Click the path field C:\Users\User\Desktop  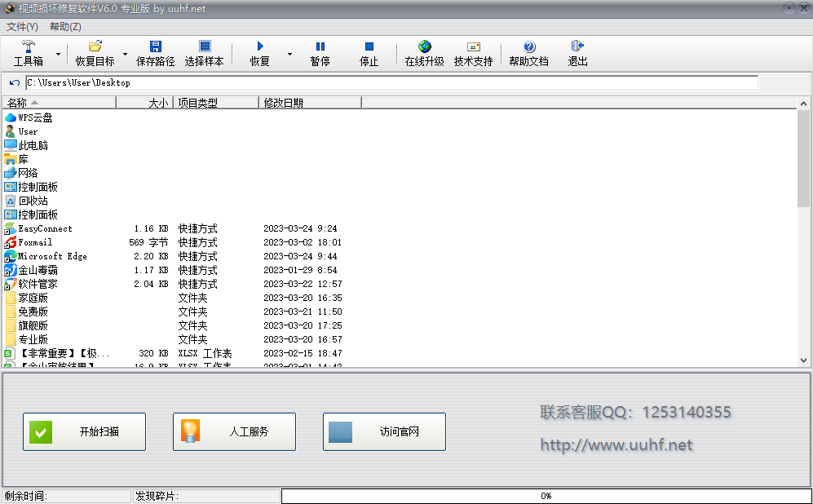click(x=392, y=83)
